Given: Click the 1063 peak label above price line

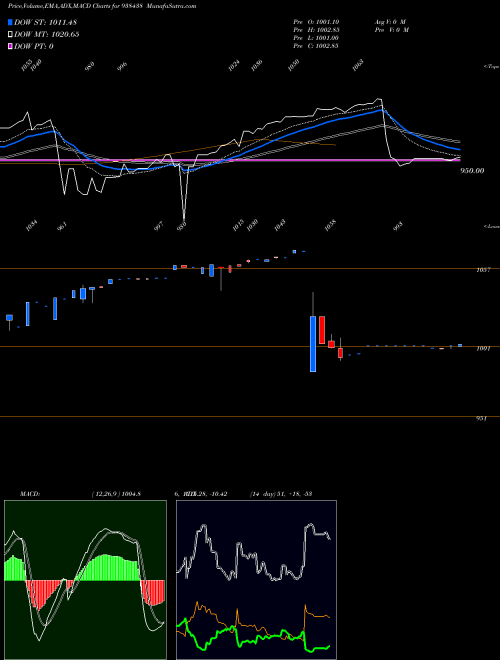Looking at the screenshot, I should pyautogui.click(x=358, y=65).
